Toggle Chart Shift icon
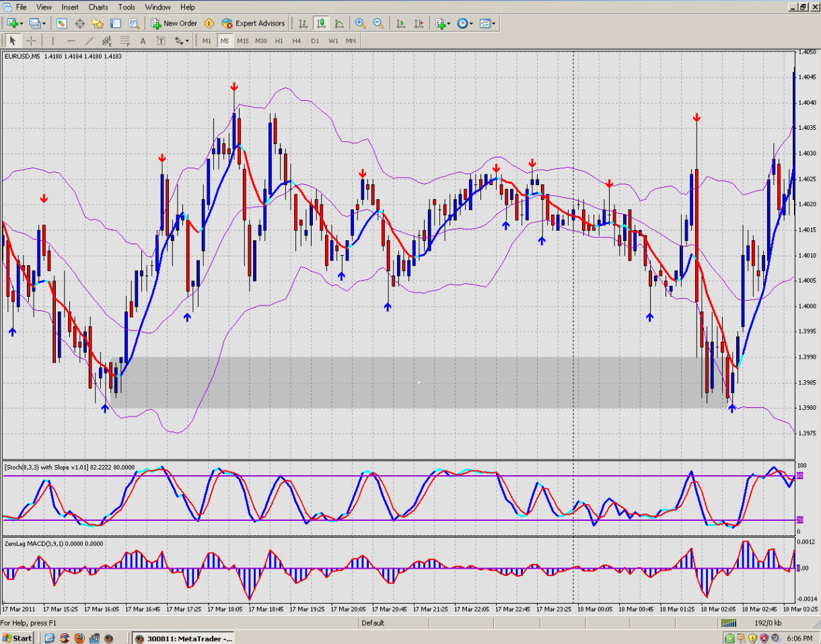 (x=419, y=23)
